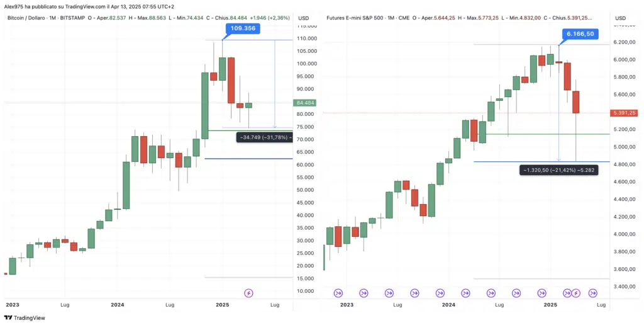Click the BITSTAMP exchange label

click(x=70, y=18)
